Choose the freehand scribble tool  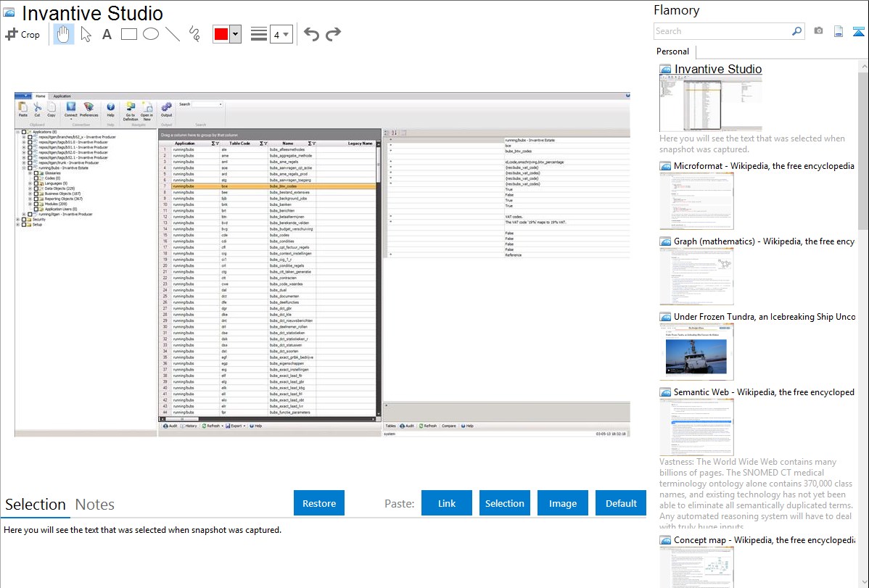(194, 34)
